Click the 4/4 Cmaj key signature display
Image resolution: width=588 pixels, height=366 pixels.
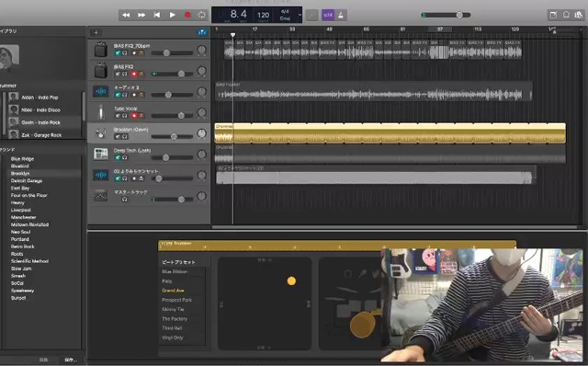[x=285, y=15]
